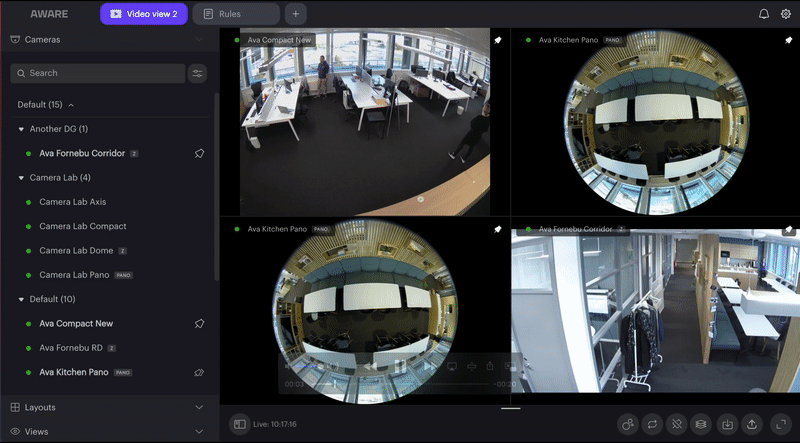Screen dimensions: 800x443
Task: Click the AirPlay icon in overlay player
Action: (x=452, y=366)
